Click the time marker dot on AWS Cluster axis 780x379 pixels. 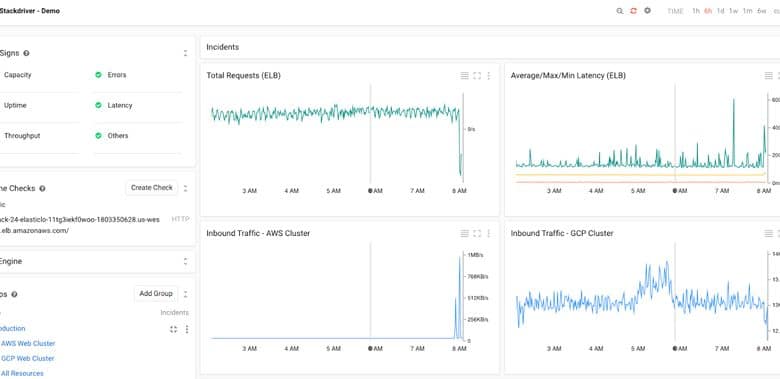click(370, 349)
